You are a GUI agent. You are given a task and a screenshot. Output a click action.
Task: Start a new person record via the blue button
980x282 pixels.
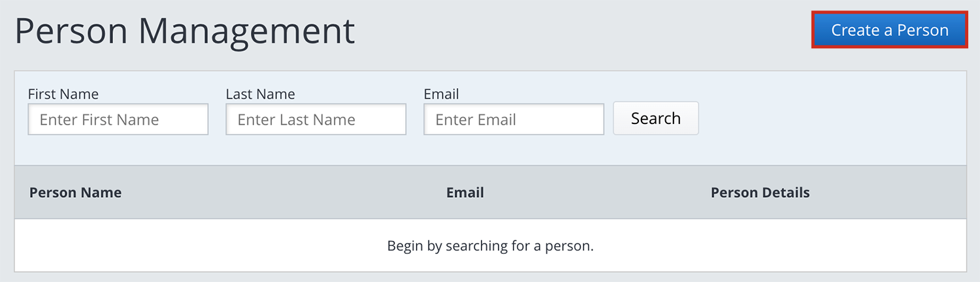tap(889, 30)
